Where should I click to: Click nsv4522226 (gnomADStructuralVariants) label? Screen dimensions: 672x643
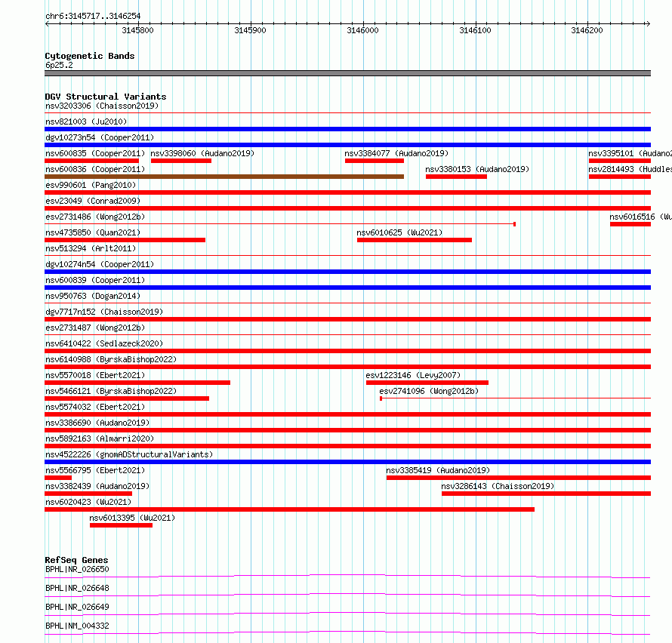129,454
